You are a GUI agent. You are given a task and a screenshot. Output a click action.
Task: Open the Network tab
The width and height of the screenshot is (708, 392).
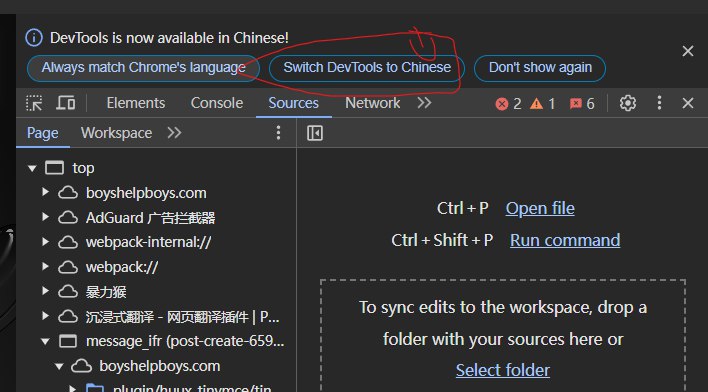[373, 103]
